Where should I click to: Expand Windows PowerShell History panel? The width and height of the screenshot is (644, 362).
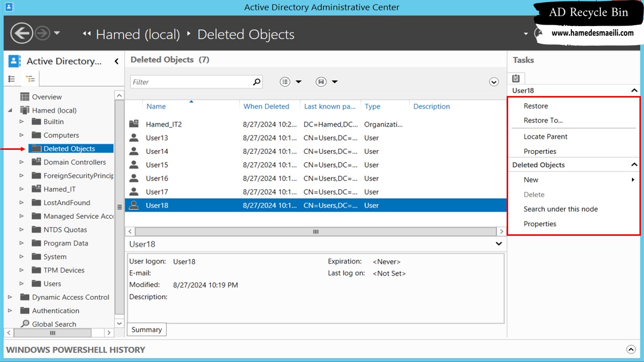point(631,349)
